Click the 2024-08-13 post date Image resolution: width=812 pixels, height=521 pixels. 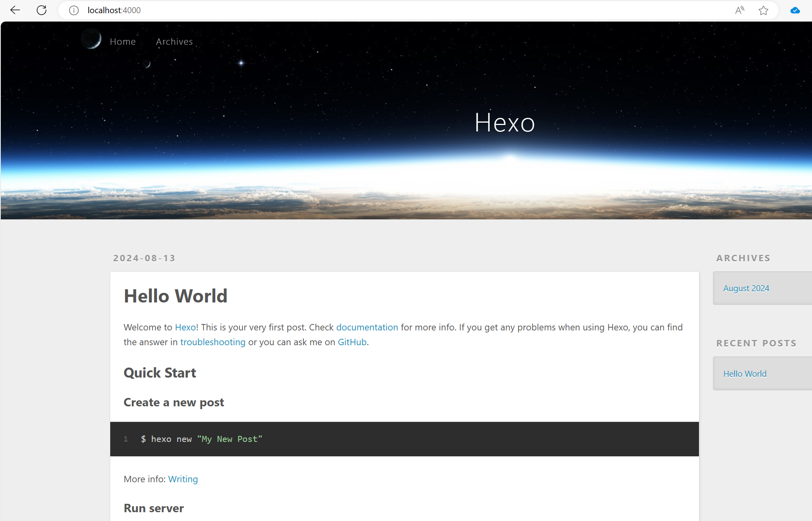pyautogui.click(x=144, y=258)
